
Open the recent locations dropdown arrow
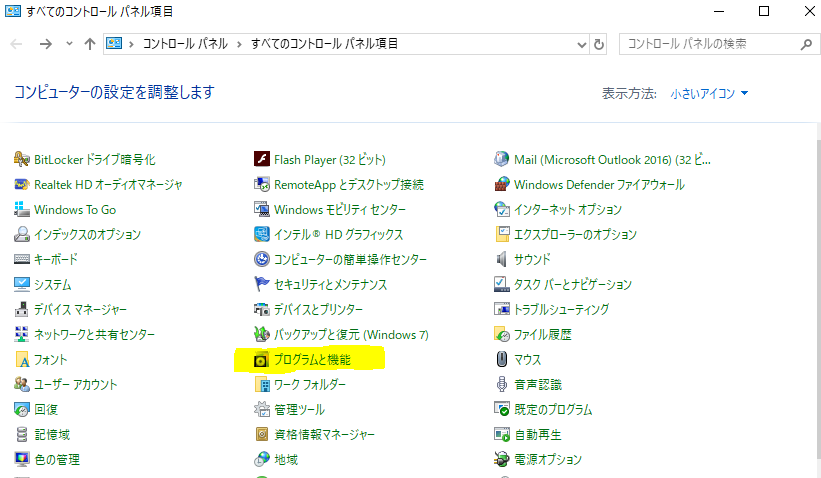69,44
